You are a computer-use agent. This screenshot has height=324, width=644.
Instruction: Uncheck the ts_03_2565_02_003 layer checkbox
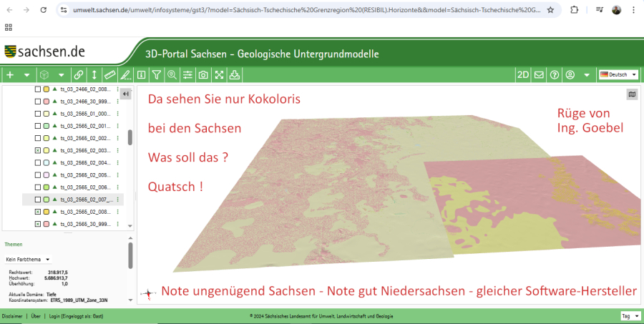(38, 151)
